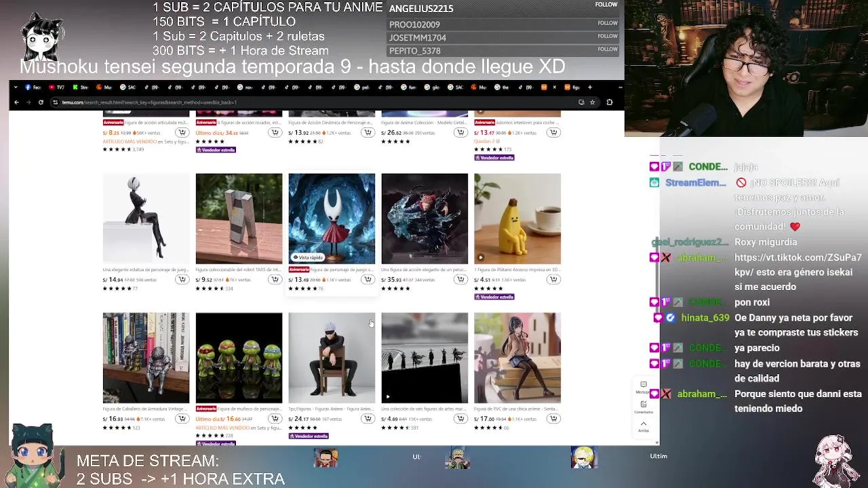Go forward in the browser
The width and height of the screenshot is (868, 488).
tap(28, 102)
